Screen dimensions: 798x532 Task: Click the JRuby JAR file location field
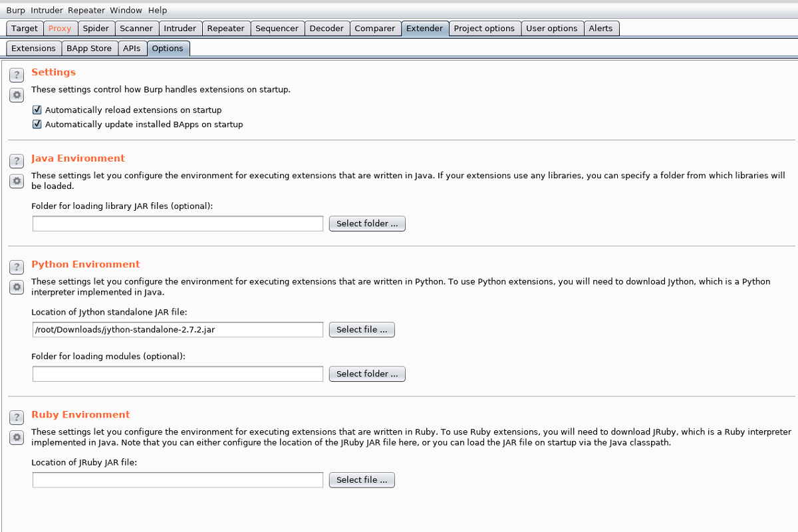click(178, 479)
